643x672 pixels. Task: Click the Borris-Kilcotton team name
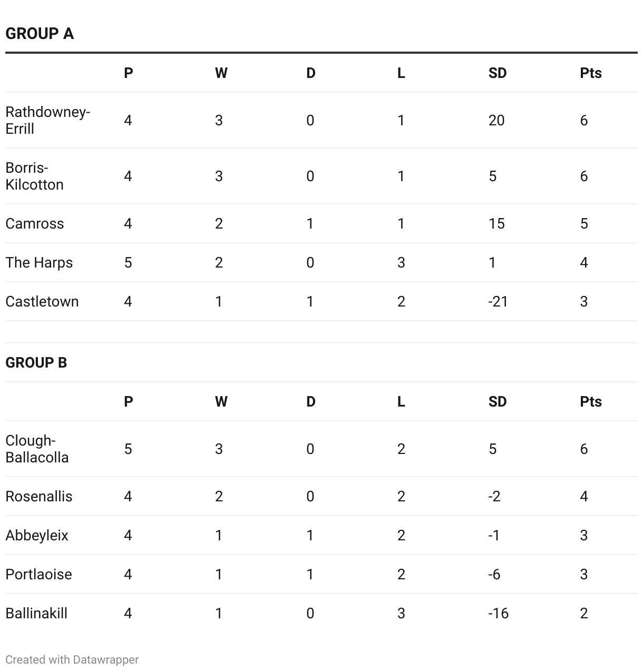click(35, 176)
